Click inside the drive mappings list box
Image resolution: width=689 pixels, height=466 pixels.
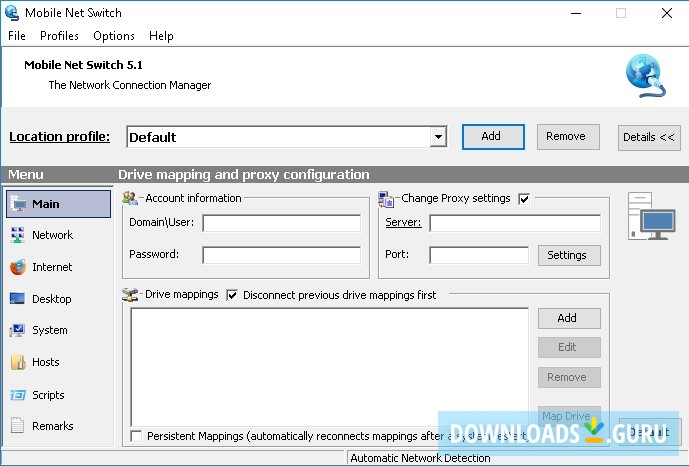(330, 367)
